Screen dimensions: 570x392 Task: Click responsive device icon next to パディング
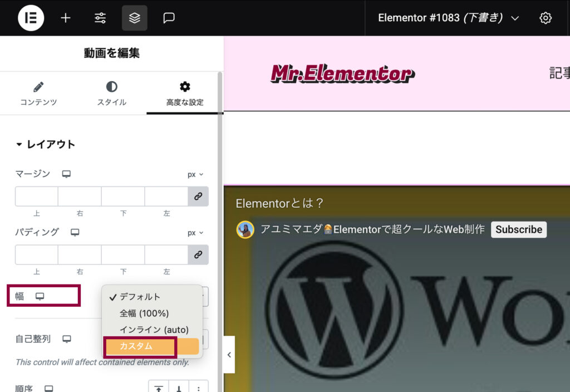(75, 232)
